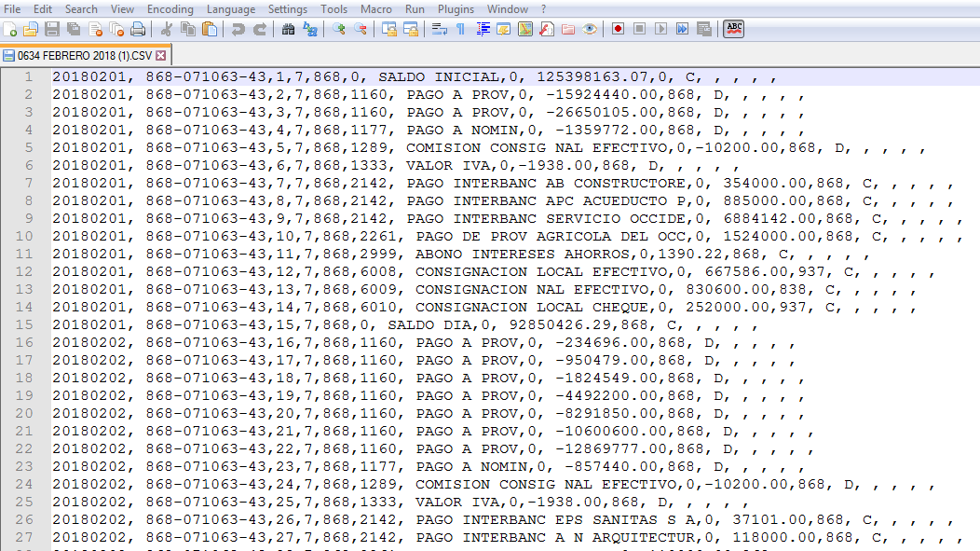980x551 pixels.
Task: Toggle file monitoring eye icon
Action: tap(589, 29)
